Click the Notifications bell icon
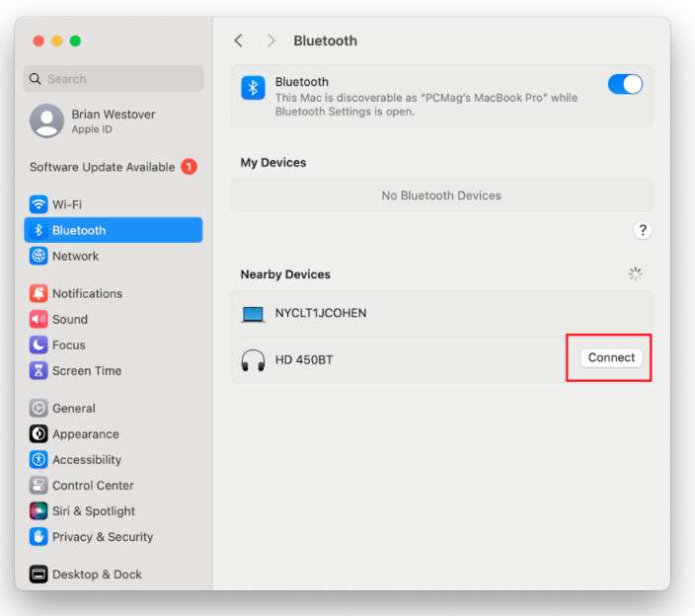 [39, 293]
